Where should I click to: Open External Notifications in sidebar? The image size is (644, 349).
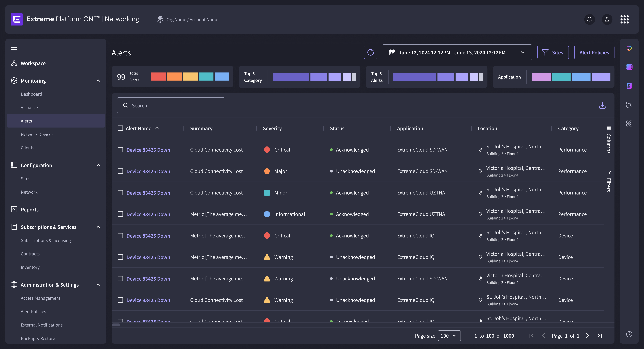[42, 325]
